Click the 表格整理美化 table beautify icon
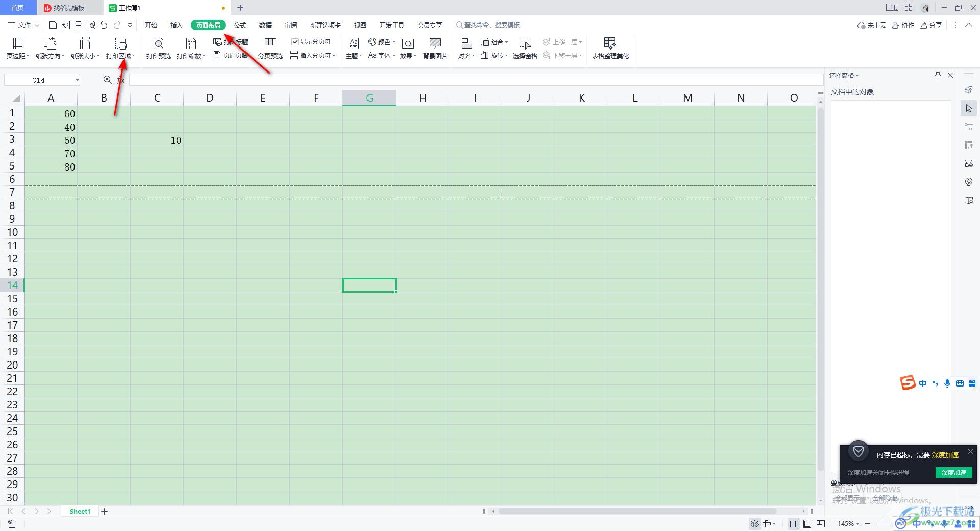Screen dimensions: 980x531 610,43
